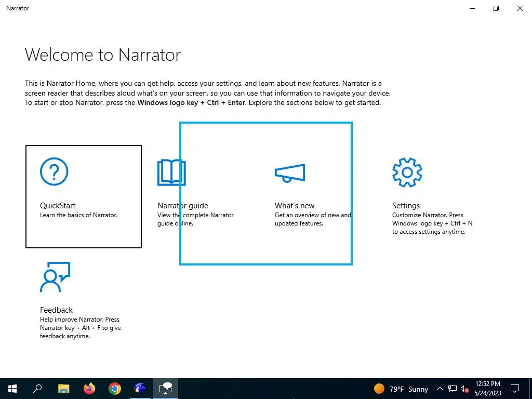Open the QuickStart question mark icon

click(54, 171)
